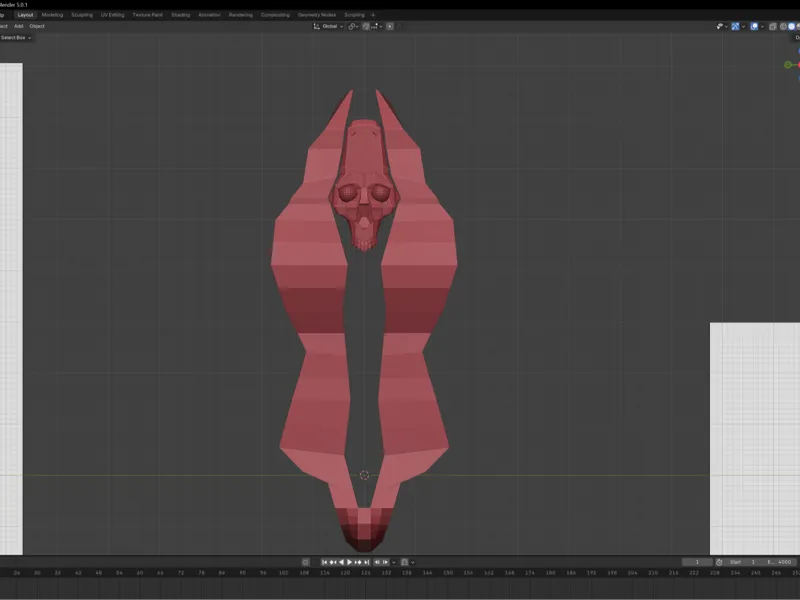Jump to previous keyframe
Viewport: 800px width, 600px height.
(333, 562)
